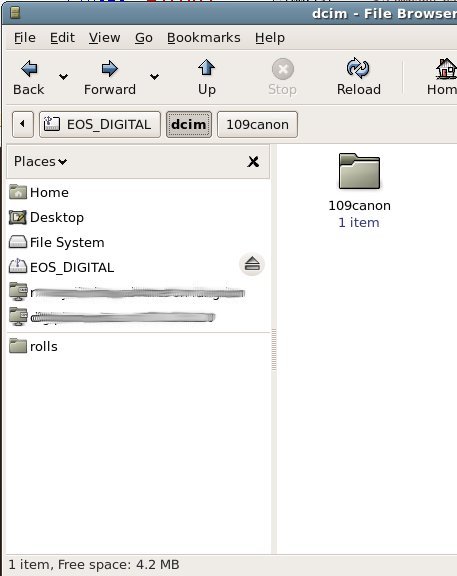Click the sidebar pane divider handle
Image resolution: width=457 pixels, height=576 pixels.
coord(274,350)
